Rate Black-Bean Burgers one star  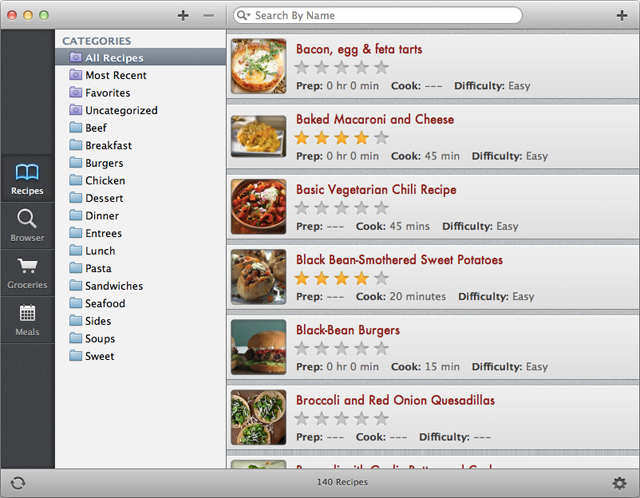pyautogui.click(x=302, y=348)
